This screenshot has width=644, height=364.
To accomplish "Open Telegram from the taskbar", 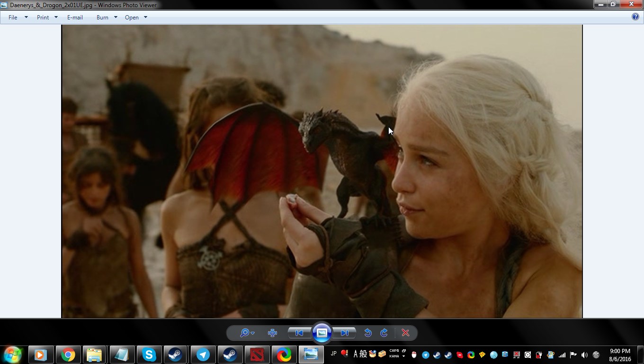I will click(203, 355).
